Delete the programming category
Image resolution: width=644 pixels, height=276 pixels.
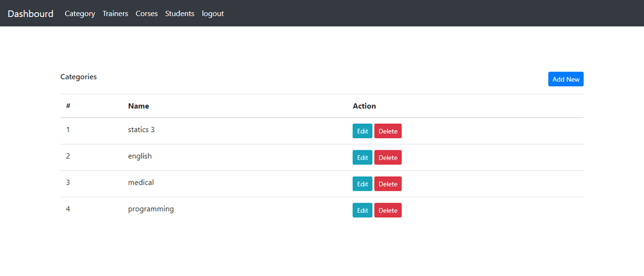click(387, 210)
